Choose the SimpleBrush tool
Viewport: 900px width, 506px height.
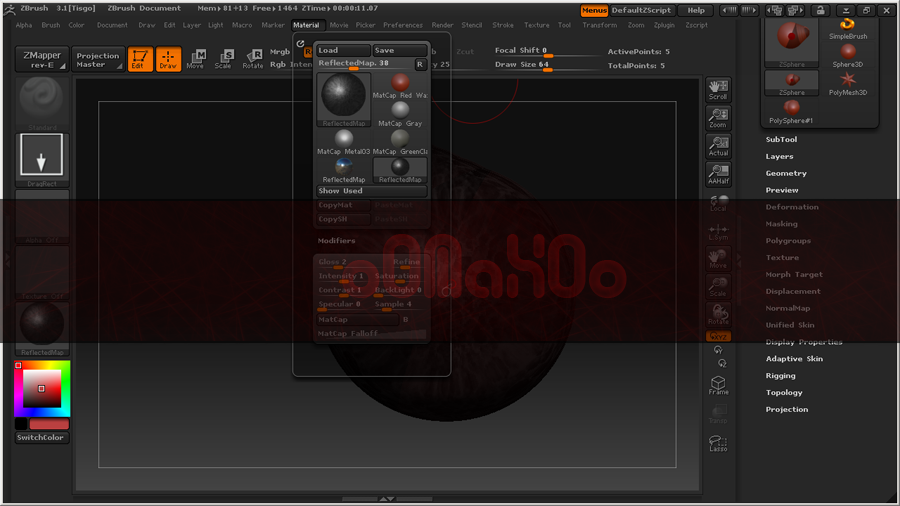(x=848, y=29)
